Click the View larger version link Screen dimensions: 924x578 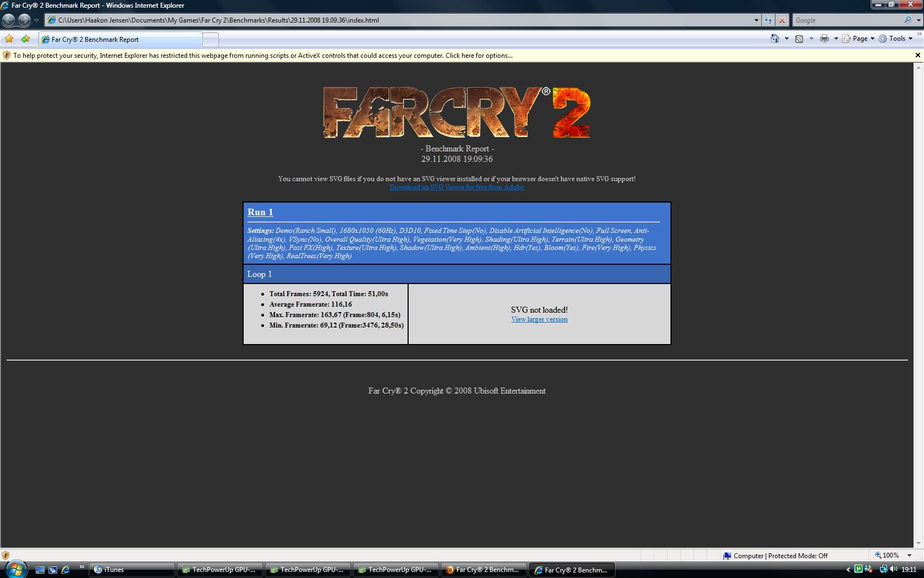click(540, 319)
